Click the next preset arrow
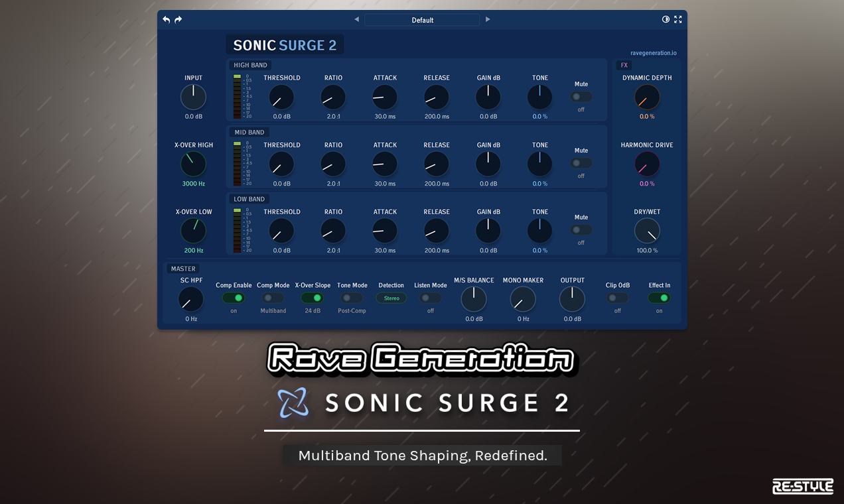Viewport: 844px width, 504px height. point(488,19)
